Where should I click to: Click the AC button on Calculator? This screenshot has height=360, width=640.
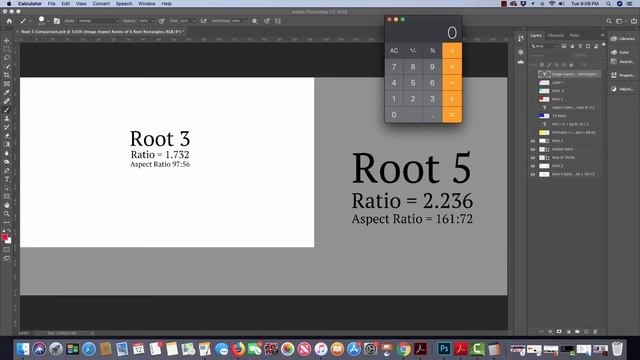(x=394, y=51)
